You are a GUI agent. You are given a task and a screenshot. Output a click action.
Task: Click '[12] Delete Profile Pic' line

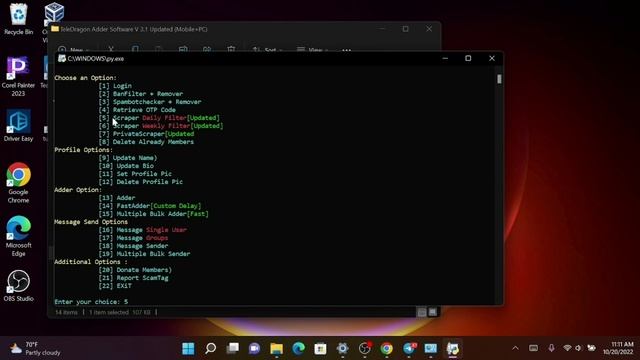pyautogui.click(x=140, y=182)
